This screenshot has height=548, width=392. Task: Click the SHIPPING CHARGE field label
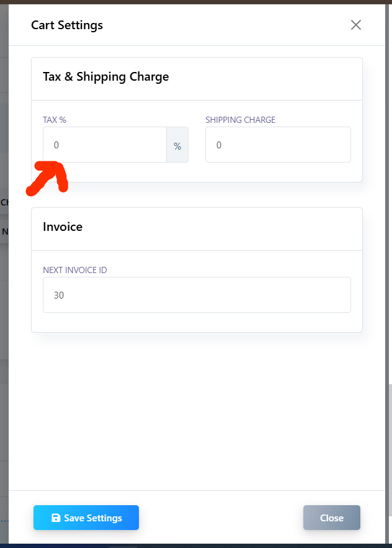(x=240, y=120)
